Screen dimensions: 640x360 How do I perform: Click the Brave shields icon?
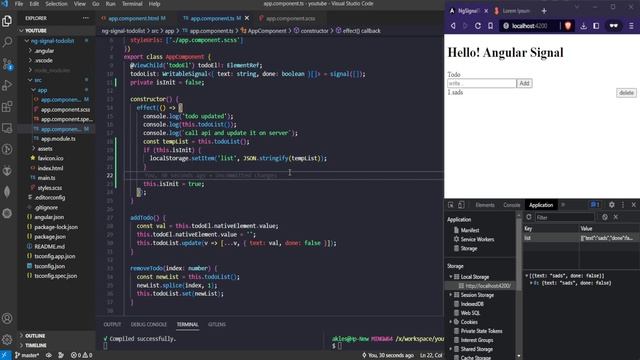pyautogui.click(x=568, y=26)
